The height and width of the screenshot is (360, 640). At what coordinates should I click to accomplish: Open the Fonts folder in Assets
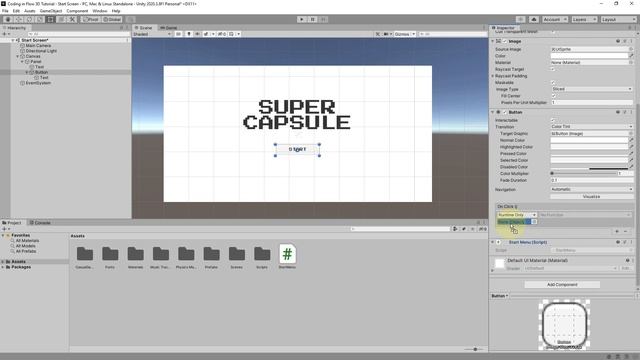pos(110,257)
